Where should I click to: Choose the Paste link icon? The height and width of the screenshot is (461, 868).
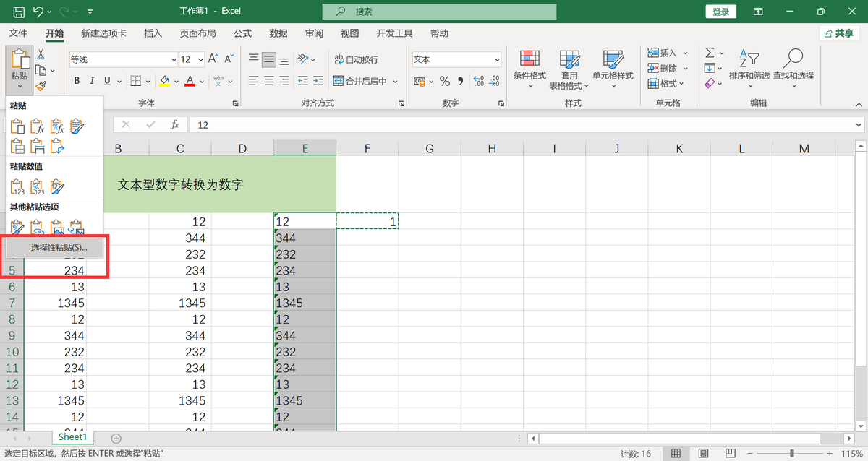pyautogui.click(x=38, y=227)
